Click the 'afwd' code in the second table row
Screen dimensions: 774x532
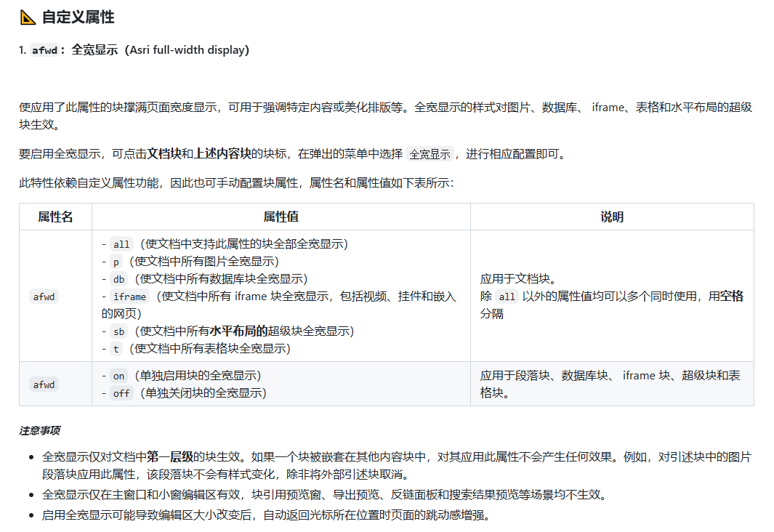pos(44,384)
